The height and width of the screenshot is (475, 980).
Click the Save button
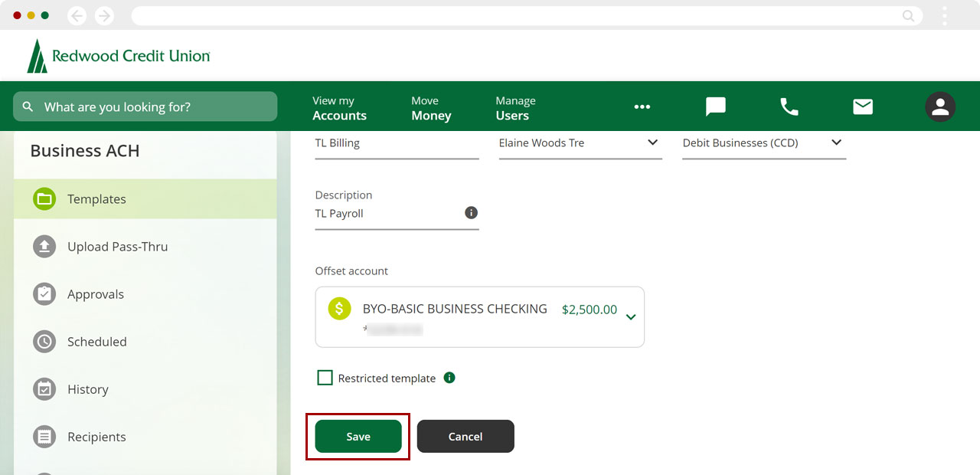tap(358, 437)
